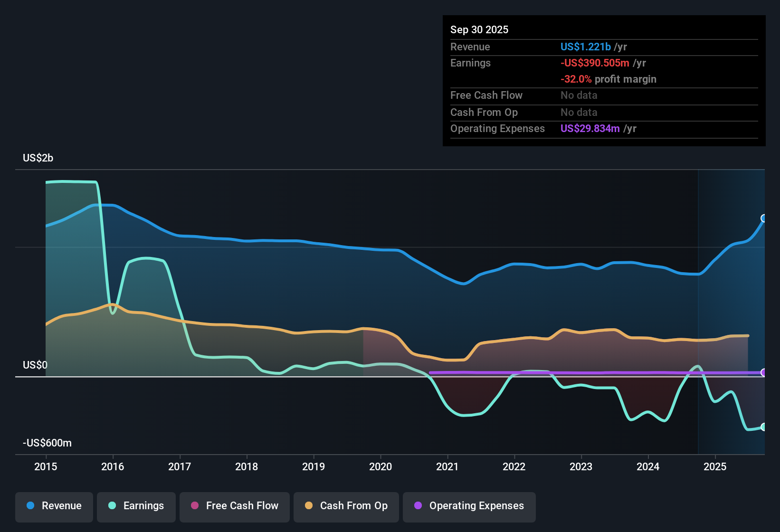
Task: Select the US$1.221b revenue value in tooltip
Action: (585, 47)
